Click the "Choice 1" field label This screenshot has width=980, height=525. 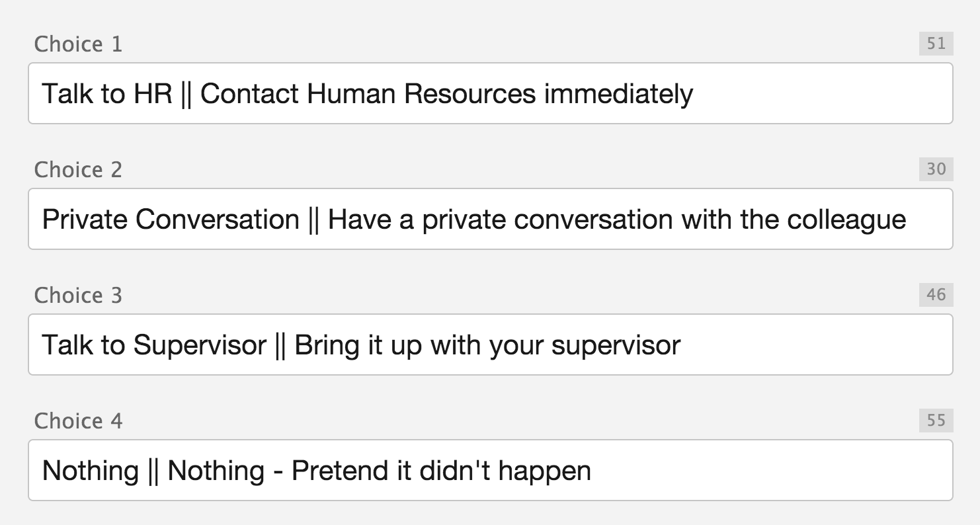click(78, 44)
